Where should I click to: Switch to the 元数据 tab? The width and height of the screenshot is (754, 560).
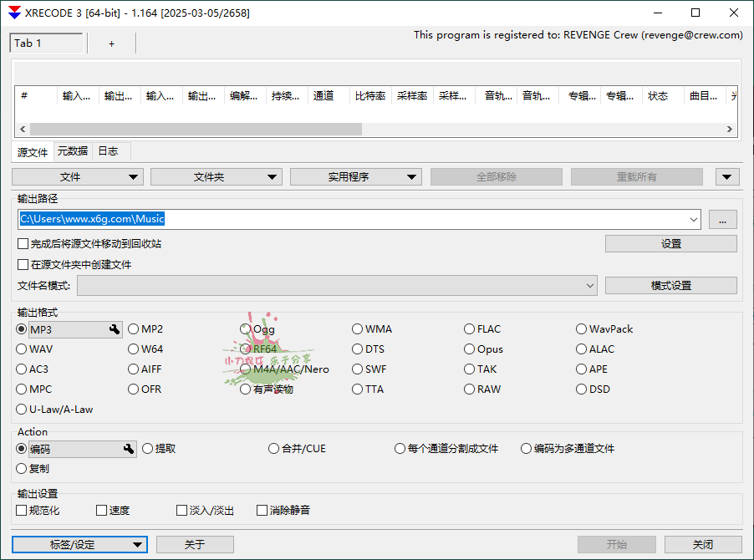[72, 151]
